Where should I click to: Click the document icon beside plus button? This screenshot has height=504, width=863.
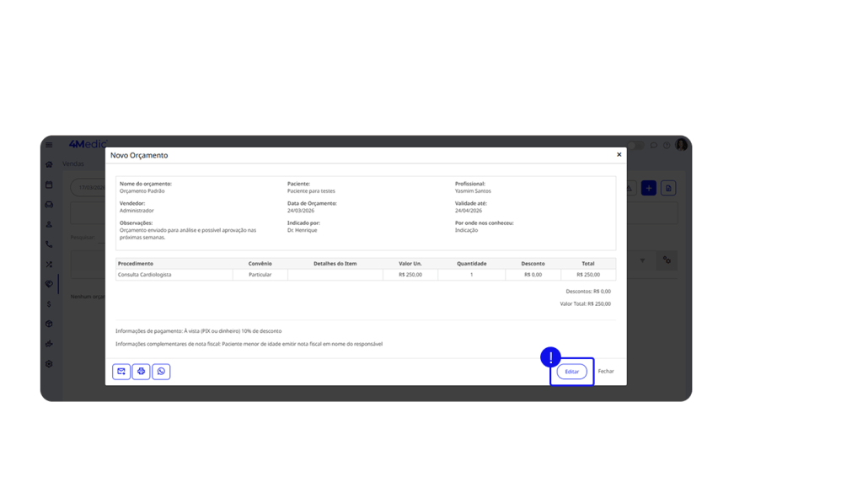coord(668,188)
